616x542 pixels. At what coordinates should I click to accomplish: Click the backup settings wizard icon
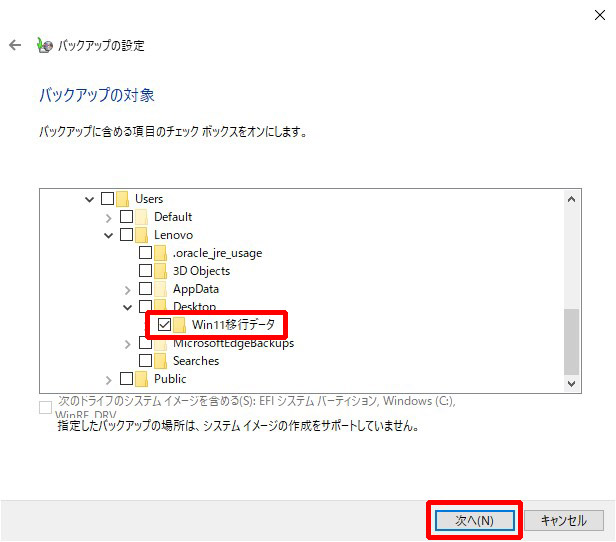44,45
